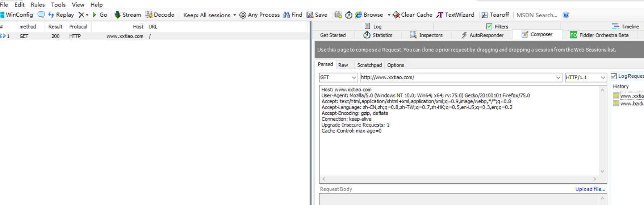Image resolution: width=644 pixels, height=205 pixels.
Task: Open the Tools menu
Action: tap(58, 5)
